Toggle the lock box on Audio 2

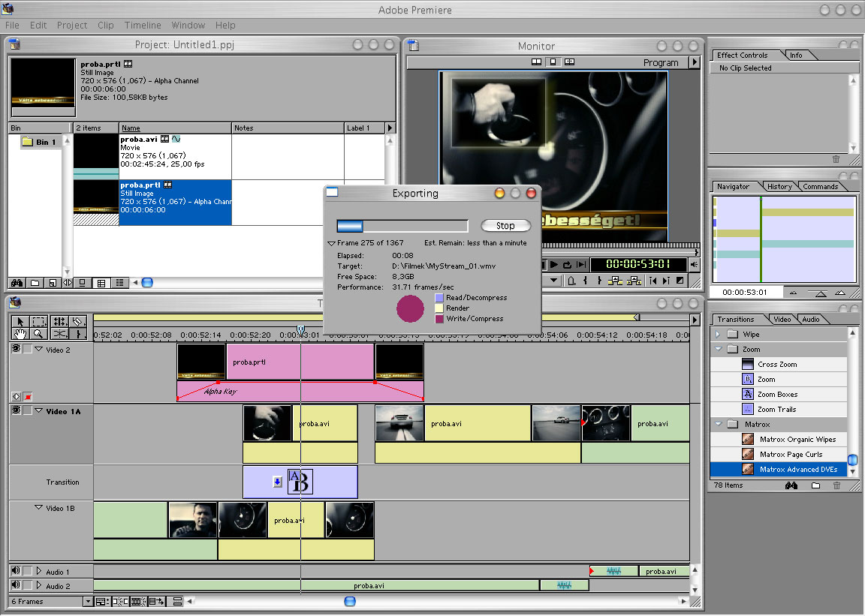point(28,586)
